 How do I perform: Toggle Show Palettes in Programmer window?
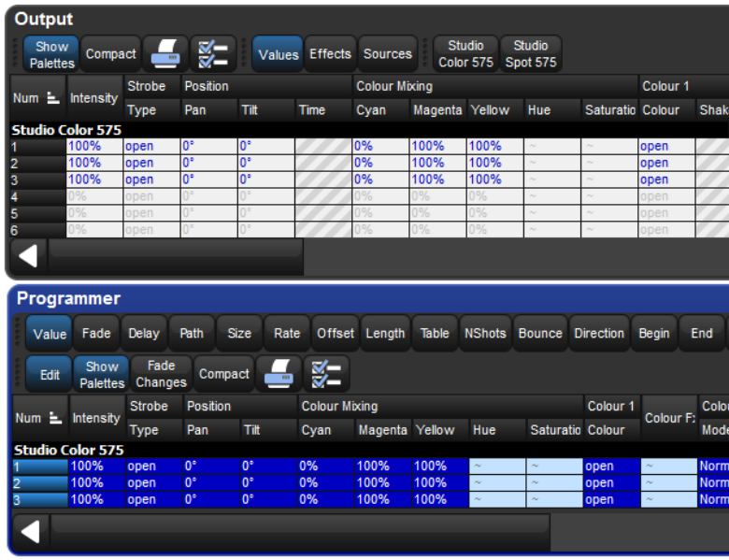click(102, 374)
